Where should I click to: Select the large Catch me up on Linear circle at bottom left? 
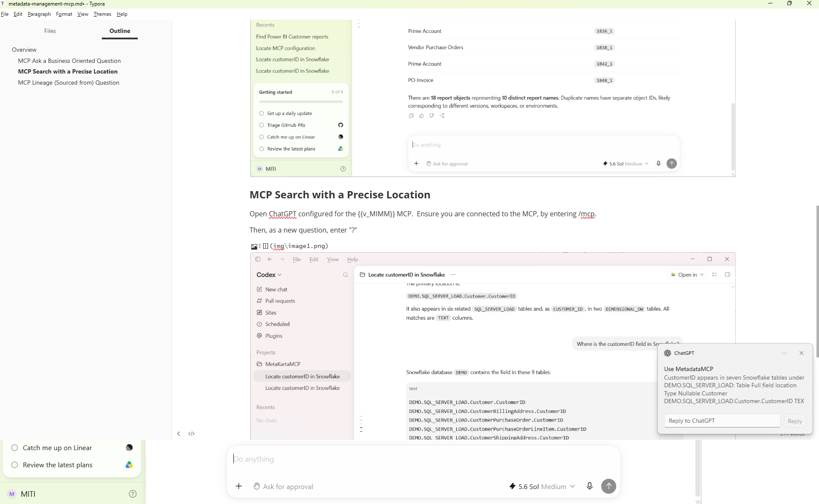[15, 448]
